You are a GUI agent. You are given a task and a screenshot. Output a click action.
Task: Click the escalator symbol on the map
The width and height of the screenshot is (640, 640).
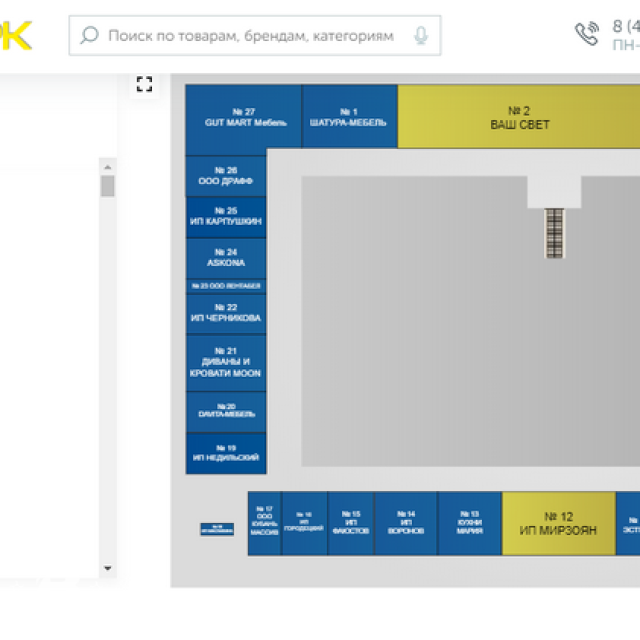tap(554, 233)
